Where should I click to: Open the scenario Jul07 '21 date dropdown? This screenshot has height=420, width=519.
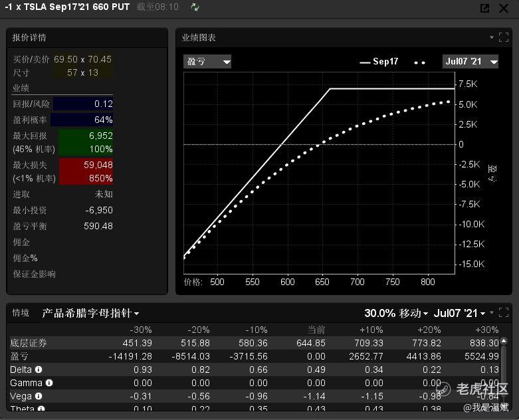click(x=459, y=313)
